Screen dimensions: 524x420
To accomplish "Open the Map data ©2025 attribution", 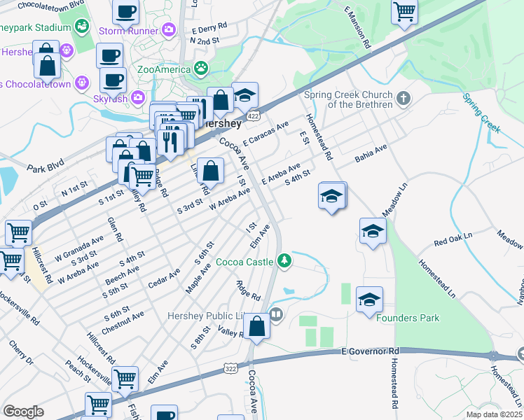I will 495,414.
